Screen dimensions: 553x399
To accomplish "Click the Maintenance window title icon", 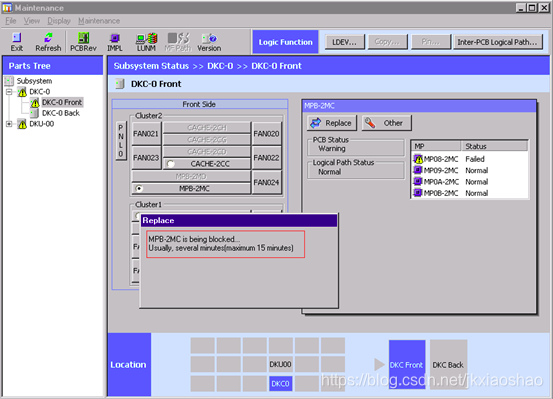I will pyautogui.click(x=7, y=8).
